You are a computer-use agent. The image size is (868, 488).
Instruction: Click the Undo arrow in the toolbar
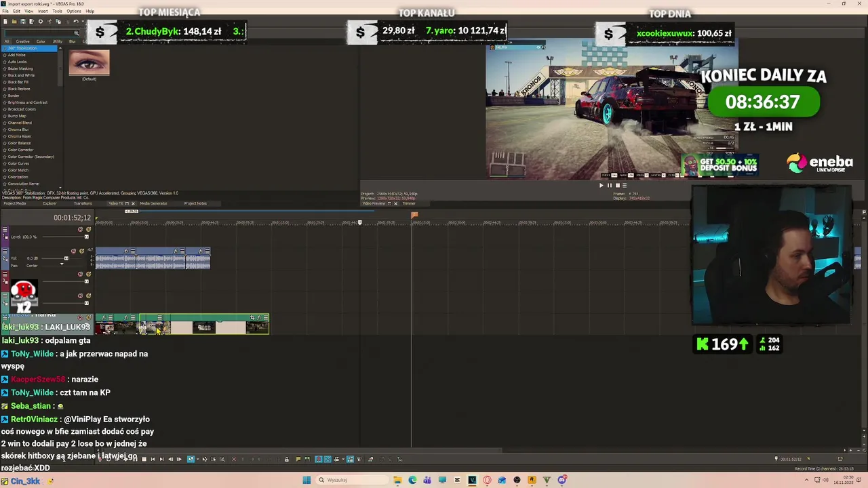pos(76,22)
